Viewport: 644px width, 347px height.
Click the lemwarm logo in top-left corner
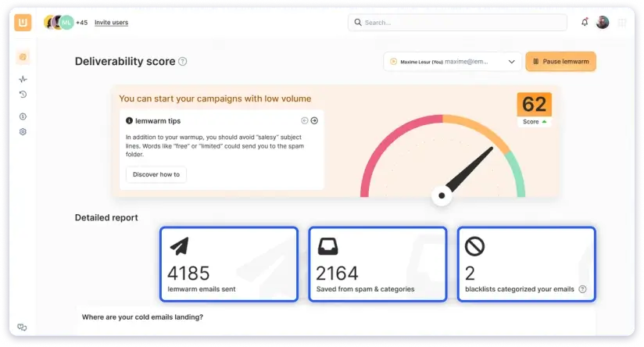23,23
